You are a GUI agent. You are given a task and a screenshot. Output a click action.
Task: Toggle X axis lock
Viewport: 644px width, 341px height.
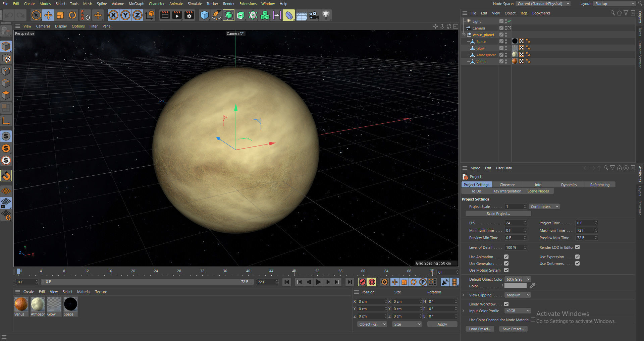pyautogui.click(x=113, y=15)
